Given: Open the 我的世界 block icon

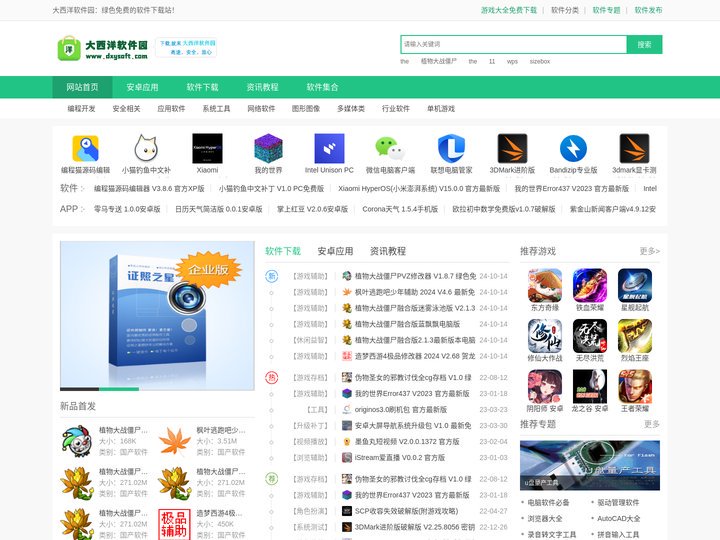Looking at the screenshot, I should point(268,148).
